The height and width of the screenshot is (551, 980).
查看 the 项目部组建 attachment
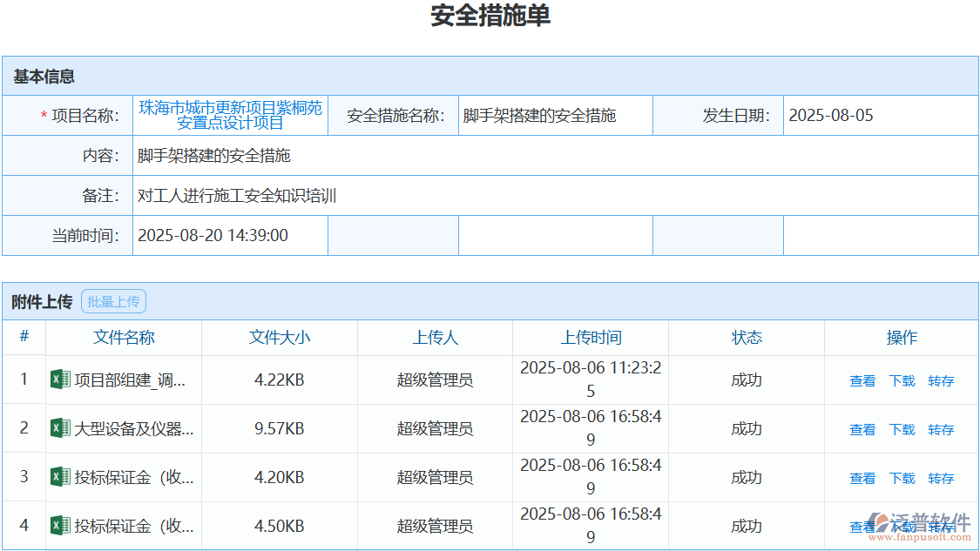(861, 380)
